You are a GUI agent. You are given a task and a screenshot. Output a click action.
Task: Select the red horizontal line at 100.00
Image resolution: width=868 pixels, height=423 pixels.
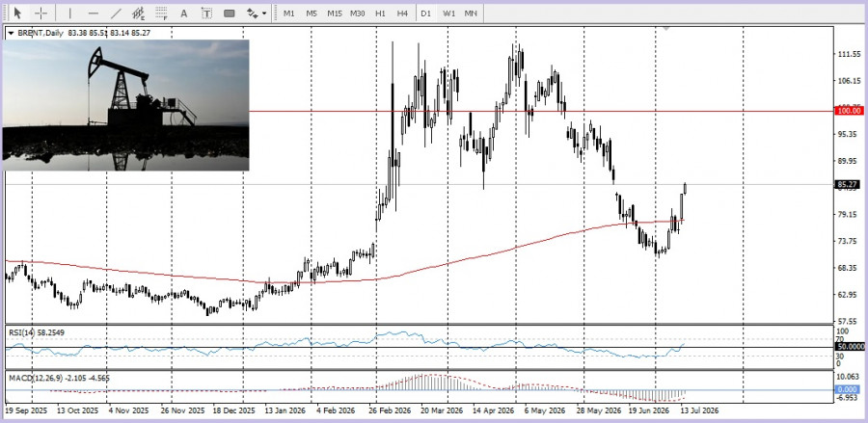[x=541, y=111]
